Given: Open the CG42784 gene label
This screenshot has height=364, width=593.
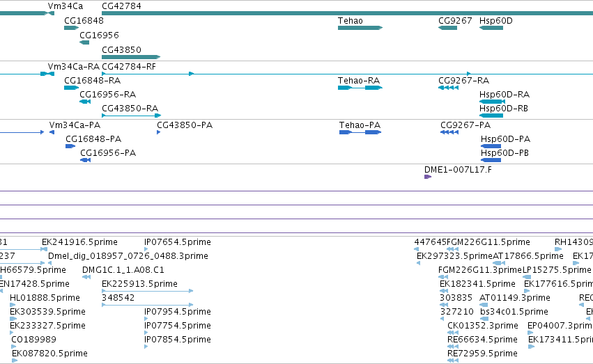Looking at the screenshot, I should (121, 6).
